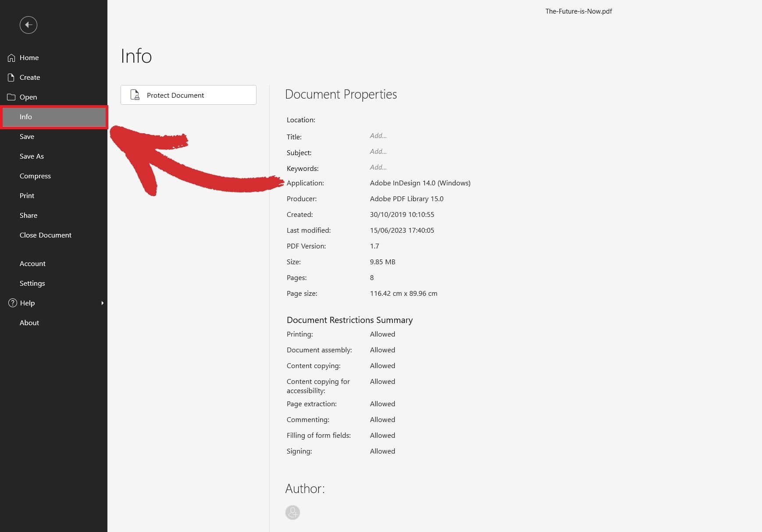This screenshot has height=532, width=762.
Task: Select the Home icon in the sidebar
Action: click(x=11, y=57)
